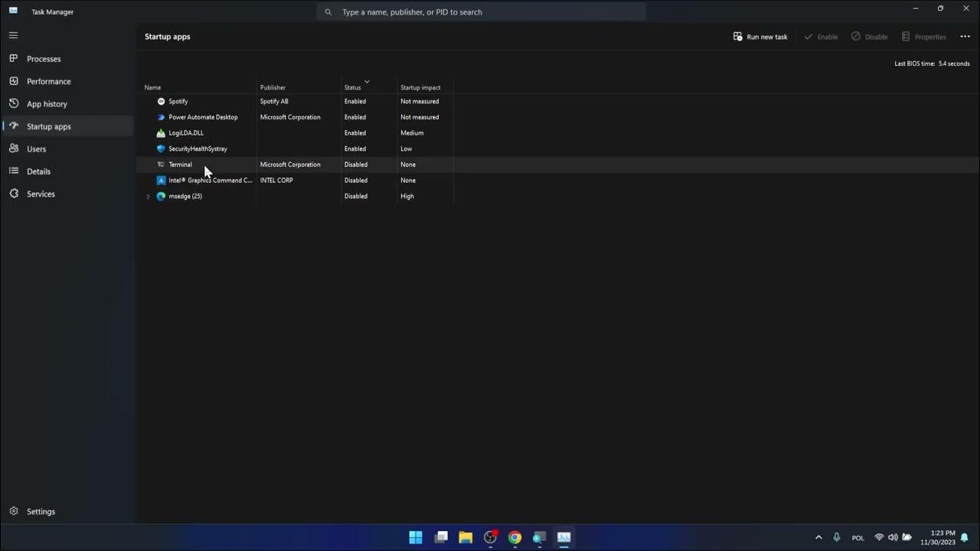
Task: Adjust the speaker volume from the system tray
Action: [893, 537]
